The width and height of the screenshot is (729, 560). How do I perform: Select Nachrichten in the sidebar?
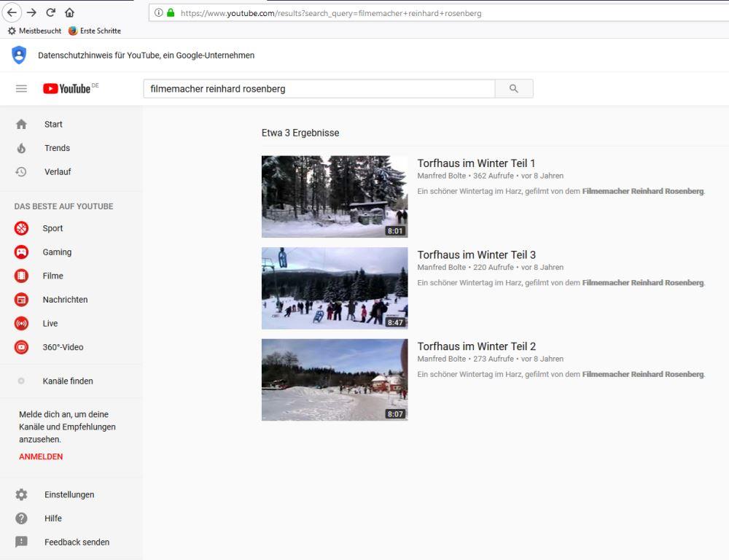(65, 300)
